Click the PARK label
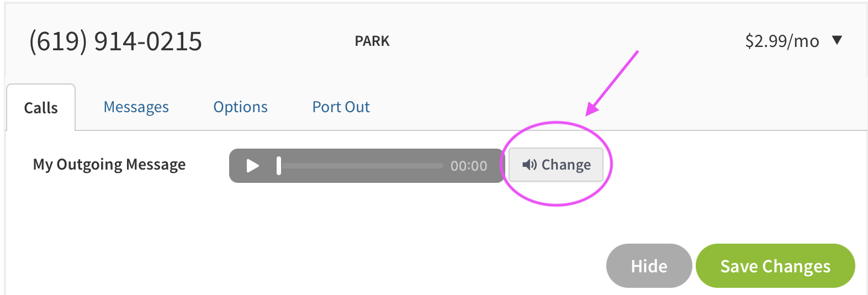868x295 pixels. tap(372, 41)
